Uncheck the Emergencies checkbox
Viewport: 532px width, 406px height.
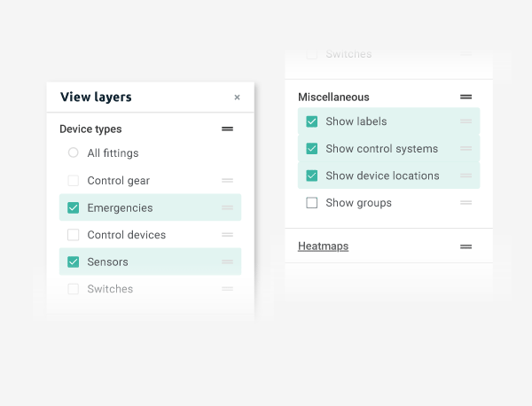pyautogui.click(x=73, y=207)
